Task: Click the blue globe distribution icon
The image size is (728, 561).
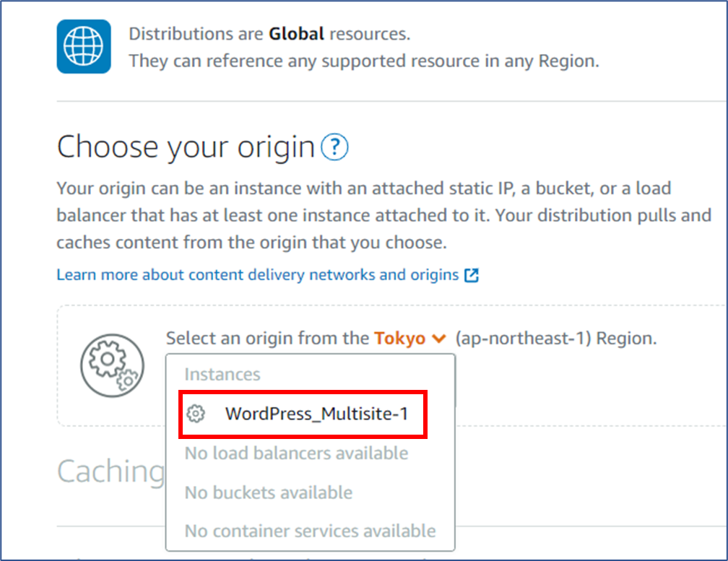Action: [x=84, y=46]
